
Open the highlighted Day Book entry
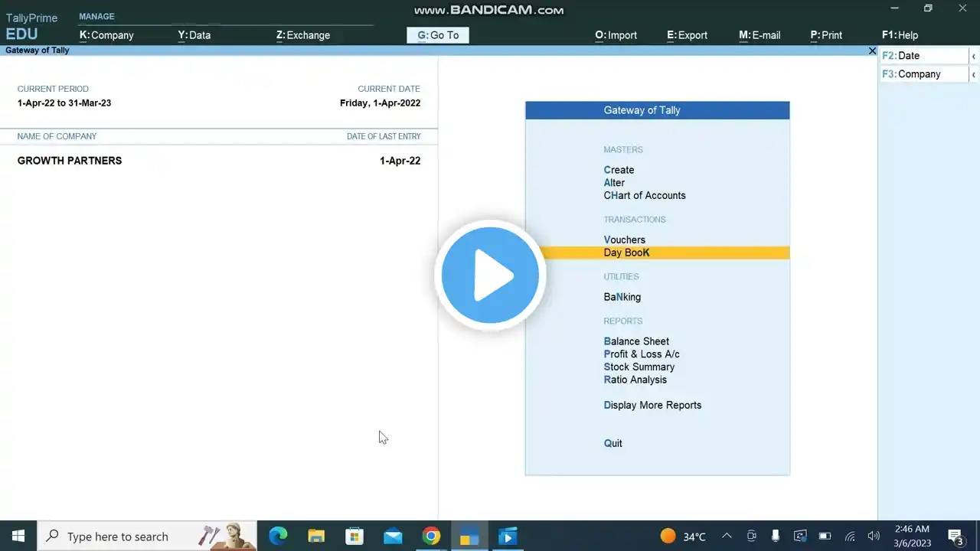point(658,253)
